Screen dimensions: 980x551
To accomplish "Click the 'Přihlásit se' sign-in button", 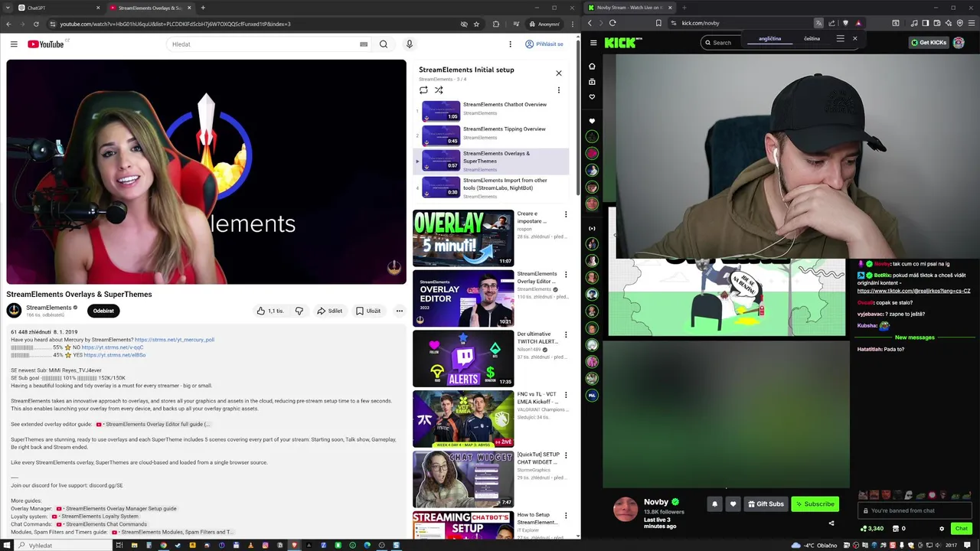I will 544,44.
